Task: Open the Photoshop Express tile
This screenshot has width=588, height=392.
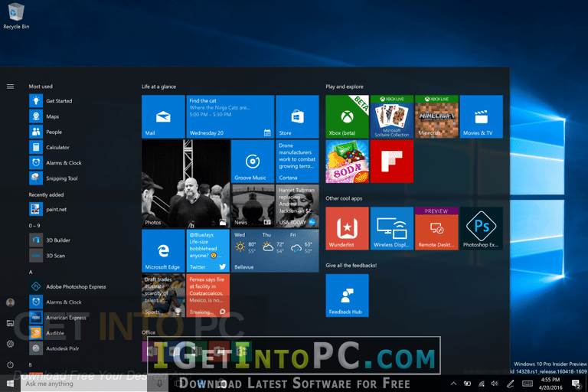Action: [481, 228]
